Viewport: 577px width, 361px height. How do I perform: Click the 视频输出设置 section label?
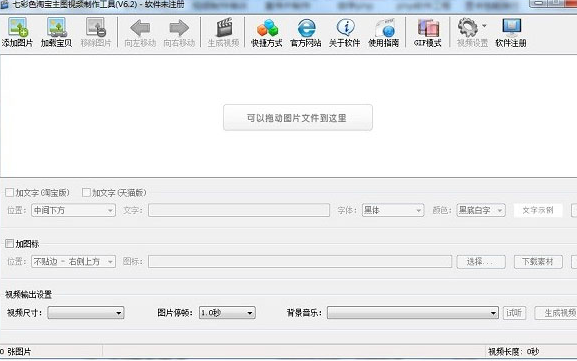click(28, 294)
